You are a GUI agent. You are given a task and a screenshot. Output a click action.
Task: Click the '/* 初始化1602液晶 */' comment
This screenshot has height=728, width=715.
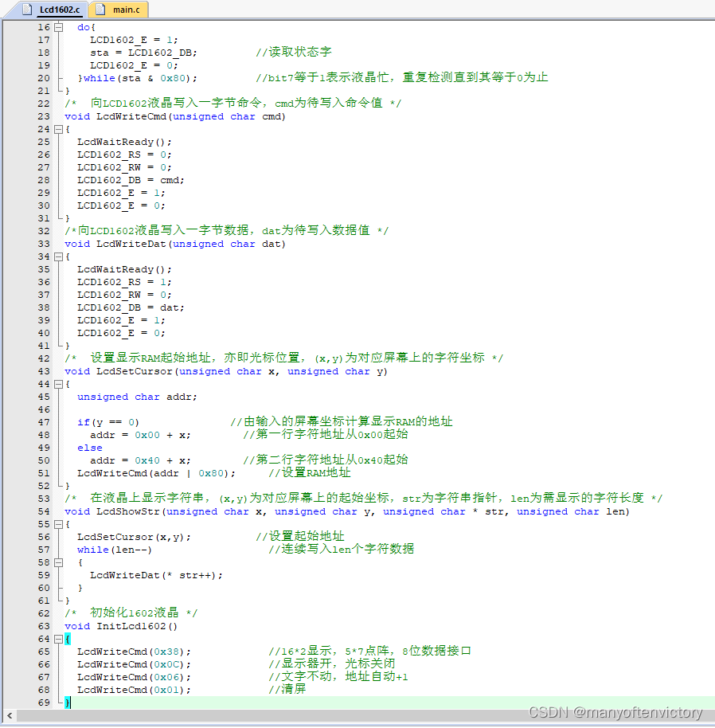[x=131, y=613]
